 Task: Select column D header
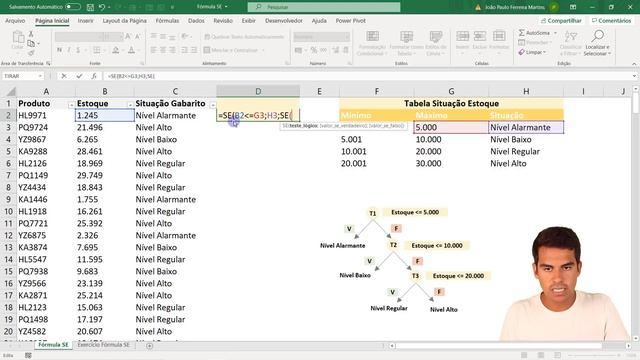258,91
